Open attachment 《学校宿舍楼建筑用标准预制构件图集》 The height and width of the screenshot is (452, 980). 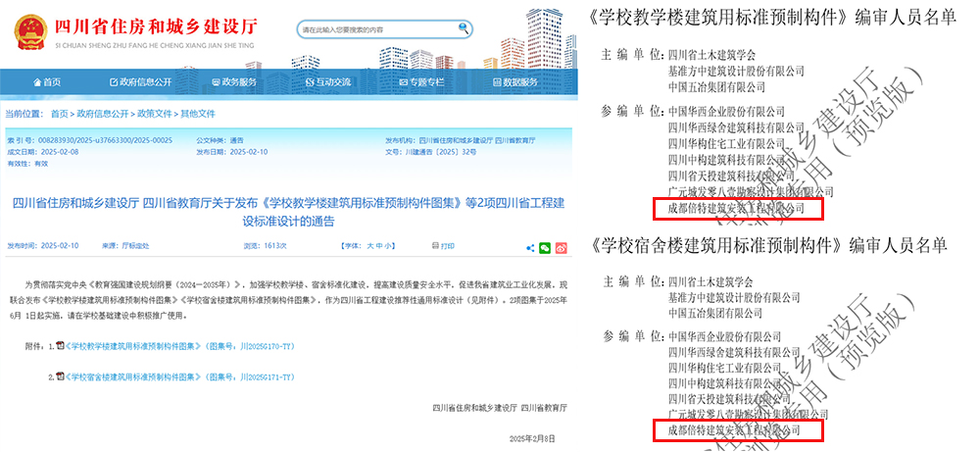click(x=132, y=377)
